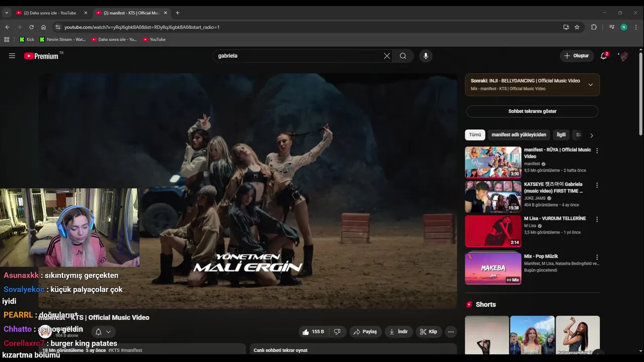Click Sohbet tekrarını göster button
The image size is (644, 362).
[x=532, y=111]
